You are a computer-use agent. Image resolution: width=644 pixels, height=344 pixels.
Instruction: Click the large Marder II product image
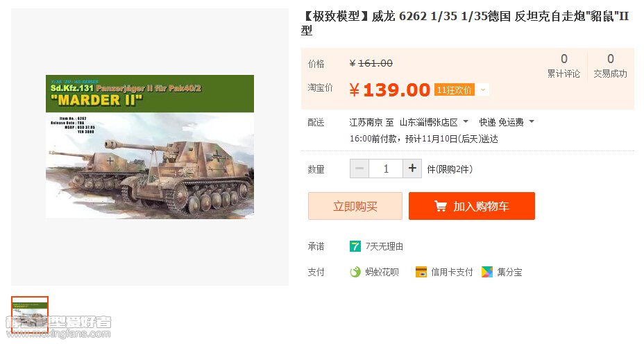tap(150, 146)
